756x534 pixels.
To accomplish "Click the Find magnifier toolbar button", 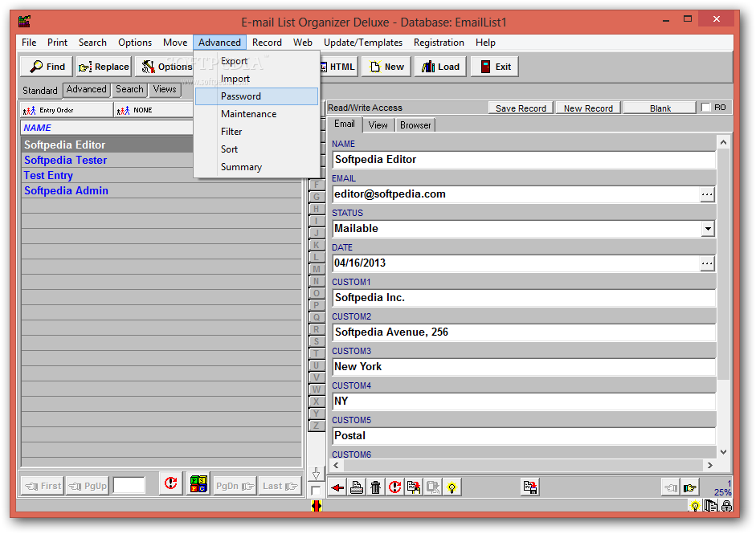I will point(47,67).
